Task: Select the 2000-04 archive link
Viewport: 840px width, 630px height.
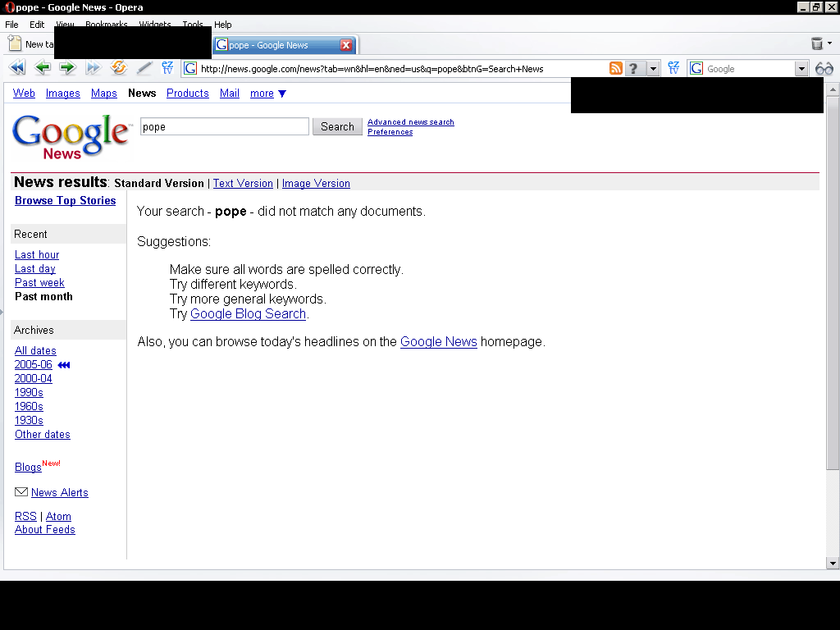Action: 33,378
